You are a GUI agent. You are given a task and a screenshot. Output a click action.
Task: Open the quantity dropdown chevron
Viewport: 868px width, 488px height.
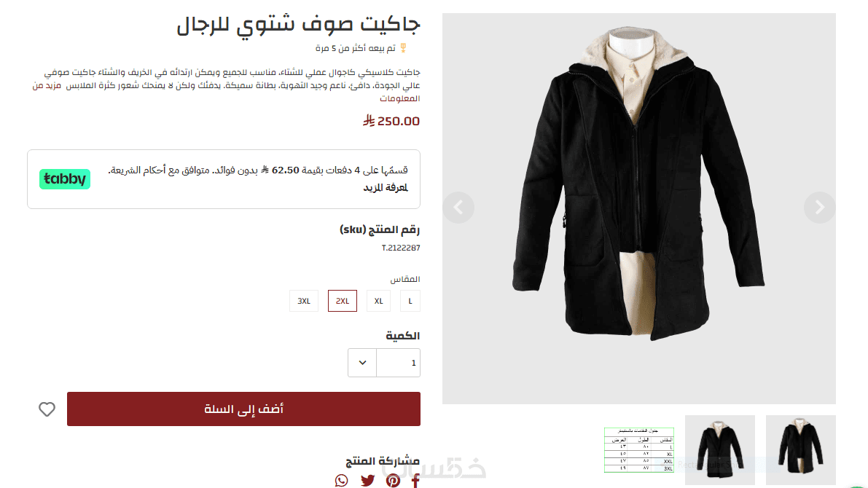362,363
